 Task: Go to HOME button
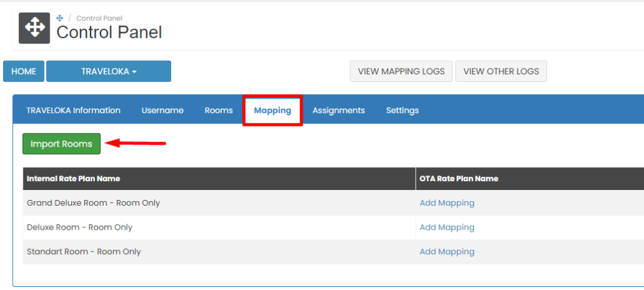(x=24, y=72)
